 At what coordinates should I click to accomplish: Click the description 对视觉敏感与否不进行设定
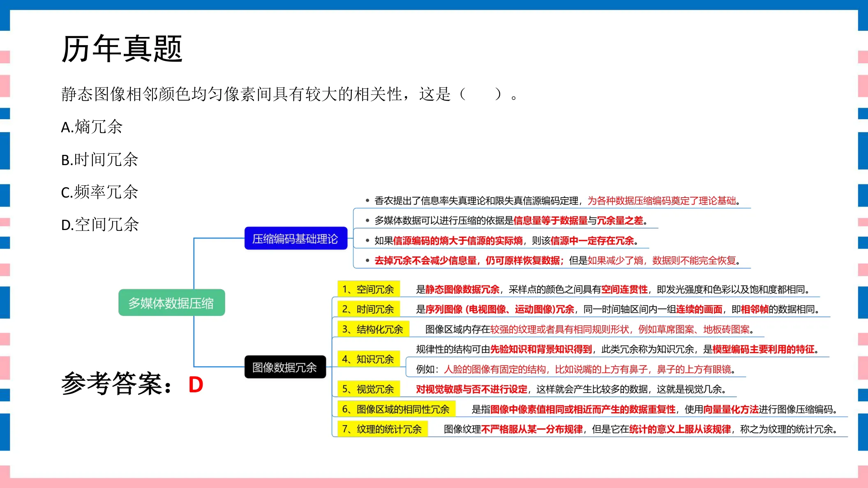(571, 389)
